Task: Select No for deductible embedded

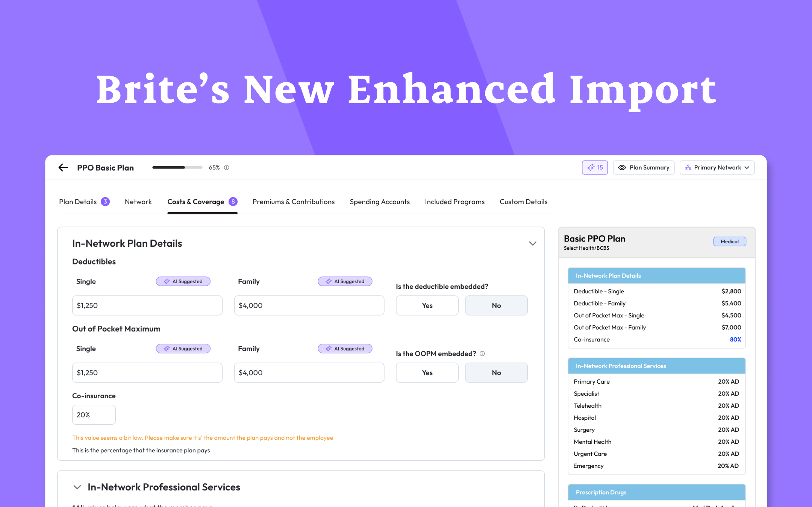Action: [x=496, y=305]
